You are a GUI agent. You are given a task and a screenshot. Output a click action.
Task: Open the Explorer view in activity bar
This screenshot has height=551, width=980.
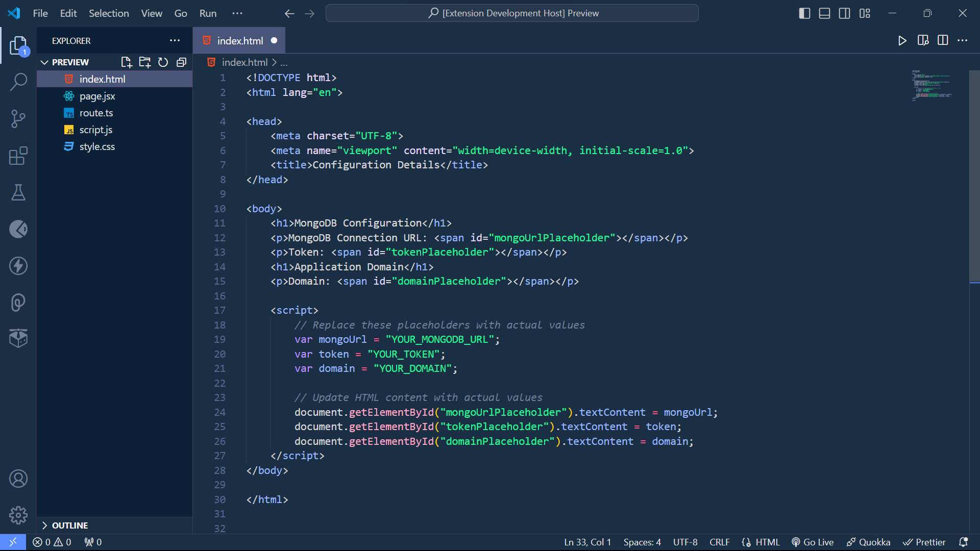point(18,45)
